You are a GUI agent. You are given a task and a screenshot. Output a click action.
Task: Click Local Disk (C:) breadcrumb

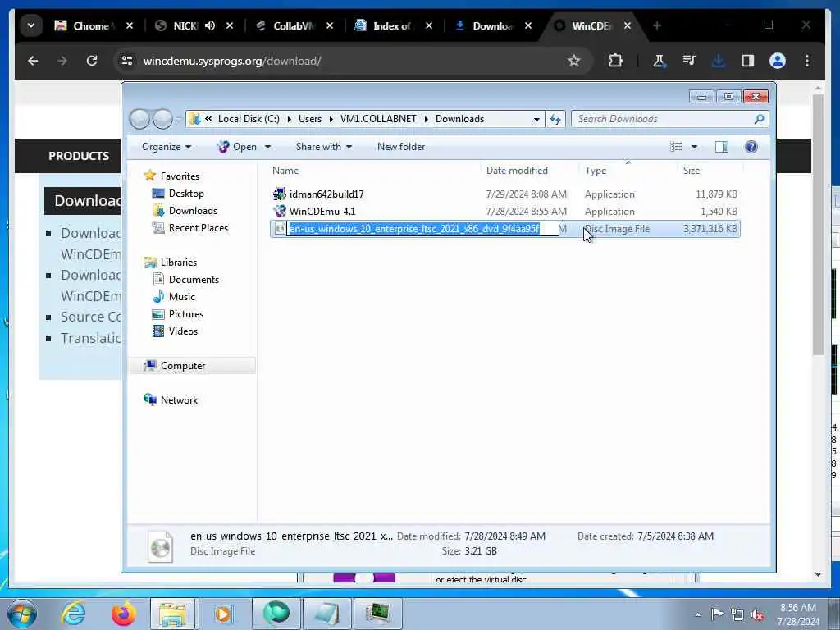249,119
